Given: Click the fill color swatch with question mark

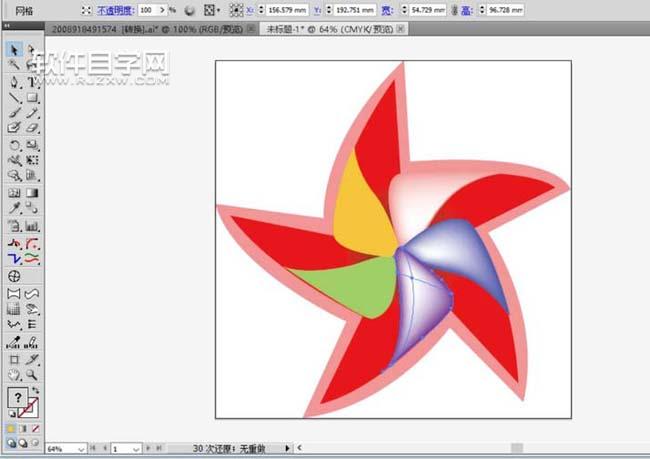Looking at the screenshot, I should [17, 398].
